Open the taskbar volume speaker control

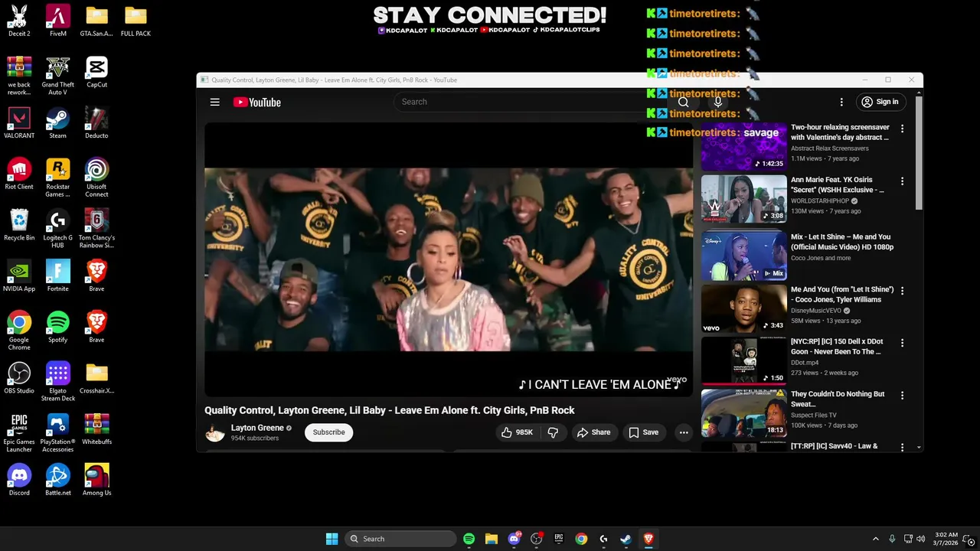point(920,539)
